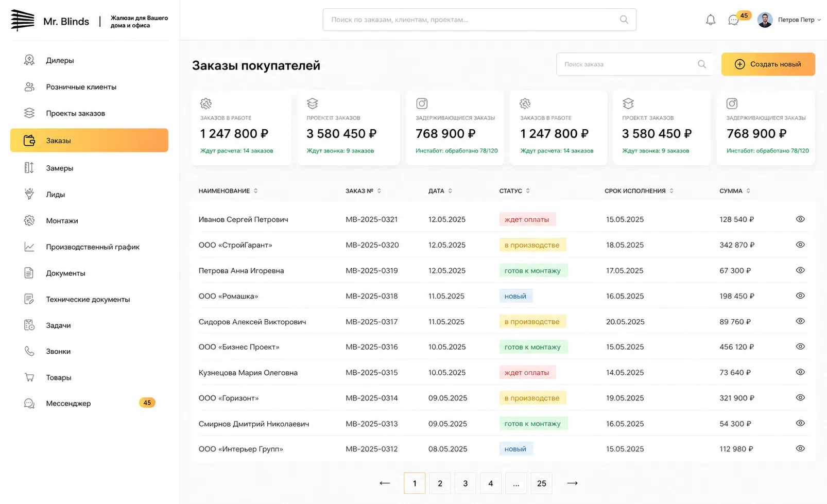Click the next page right arrow
Viewport: 827px width, 504px height.
[572, 483]
